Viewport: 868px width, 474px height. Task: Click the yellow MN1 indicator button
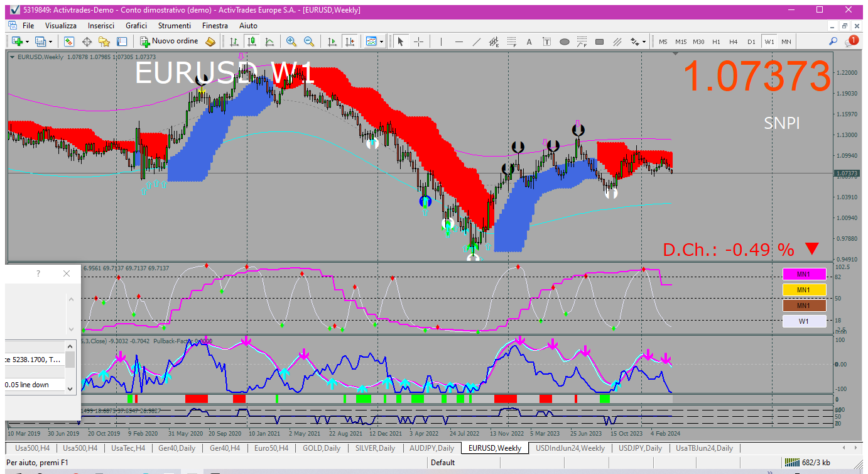(x=804, y=290)
